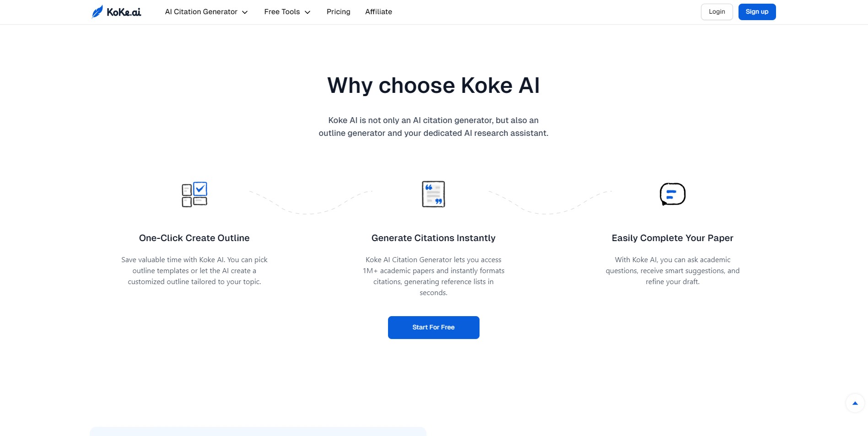Click the Login button

[x=717, y=12]
